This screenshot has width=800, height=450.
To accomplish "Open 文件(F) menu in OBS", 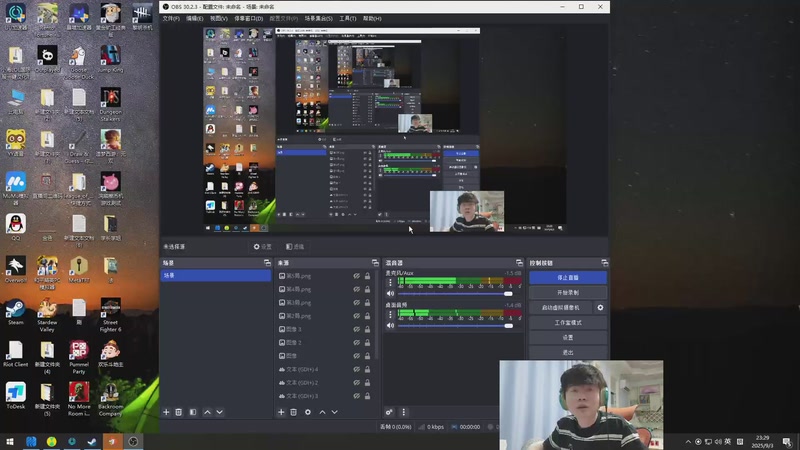I will [x=171, y=18].
